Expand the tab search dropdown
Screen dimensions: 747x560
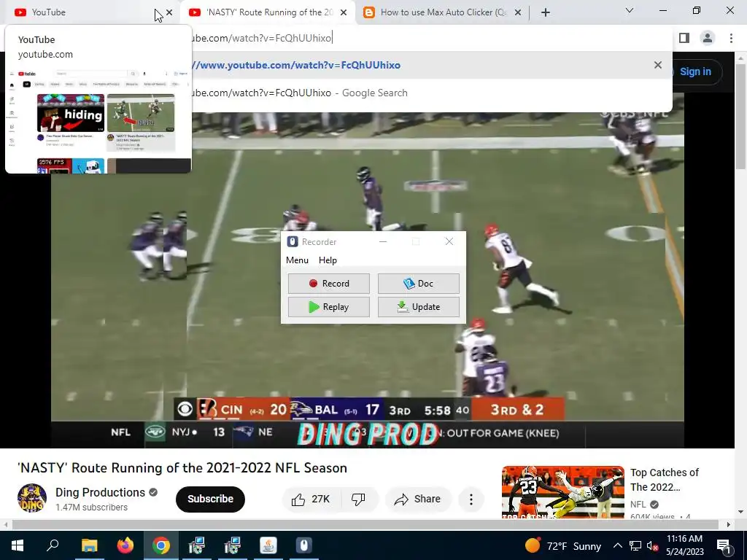[630, 10]
